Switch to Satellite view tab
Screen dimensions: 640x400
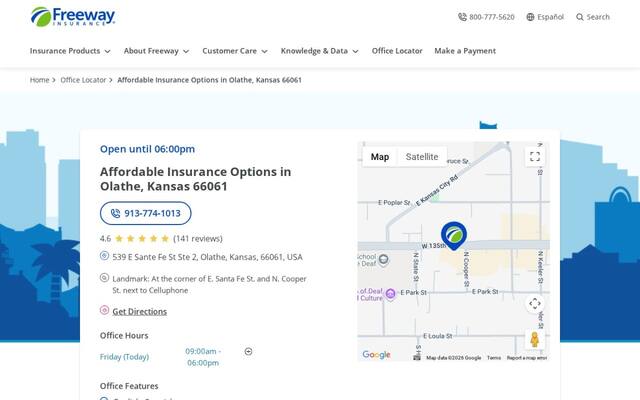point(422,157)
